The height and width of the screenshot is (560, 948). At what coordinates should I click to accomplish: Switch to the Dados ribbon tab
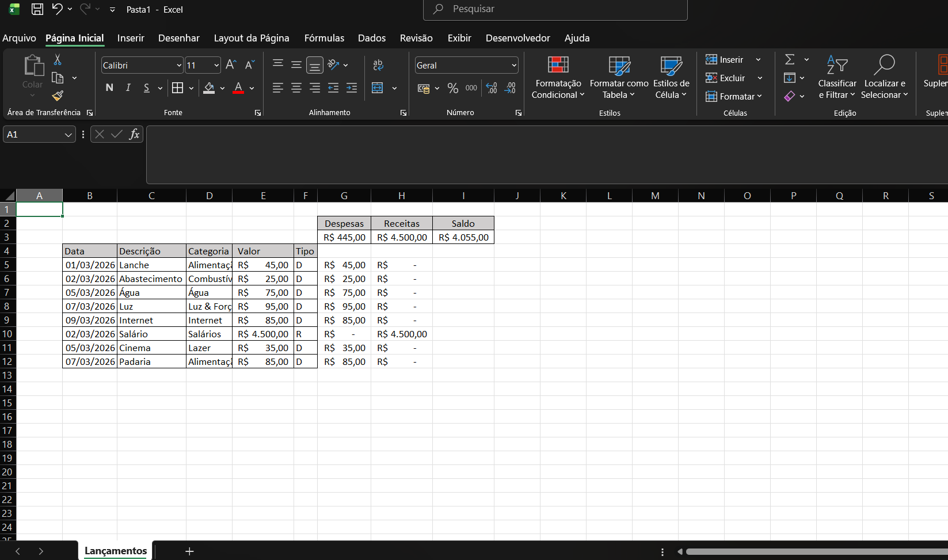tap(372, 38)
